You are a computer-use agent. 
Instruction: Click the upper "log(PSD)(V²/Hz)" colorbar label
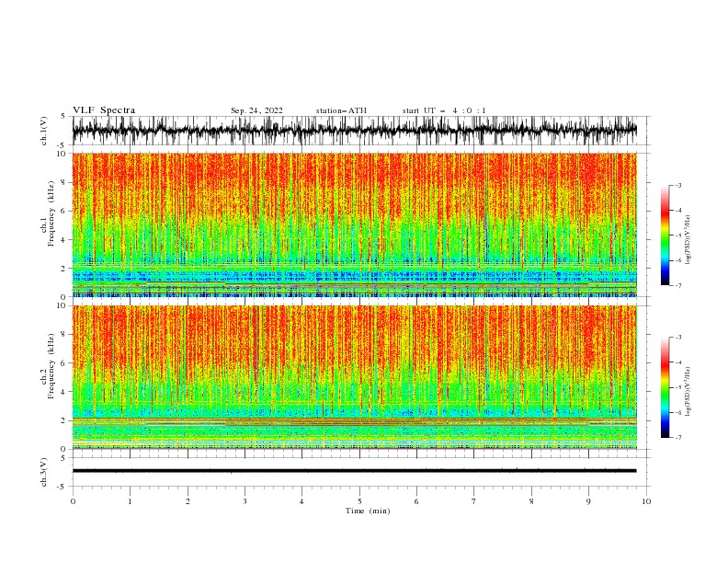[688, 240]
